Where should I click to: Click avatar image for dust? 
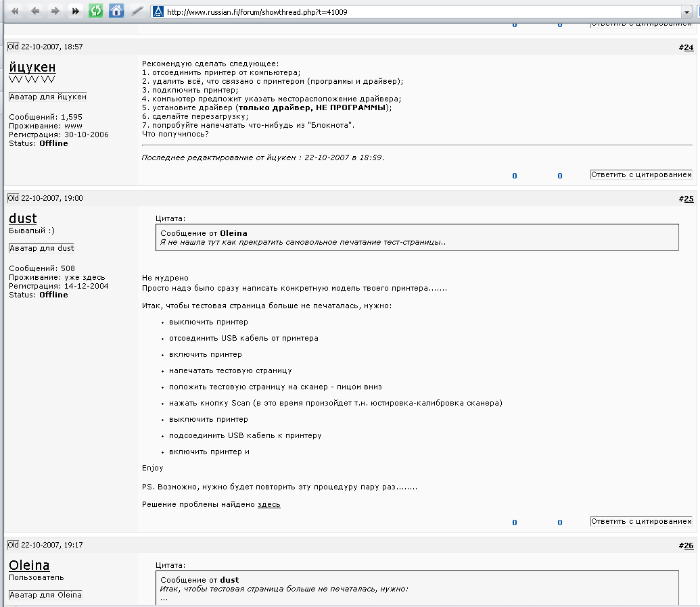(x=41, y=248)
